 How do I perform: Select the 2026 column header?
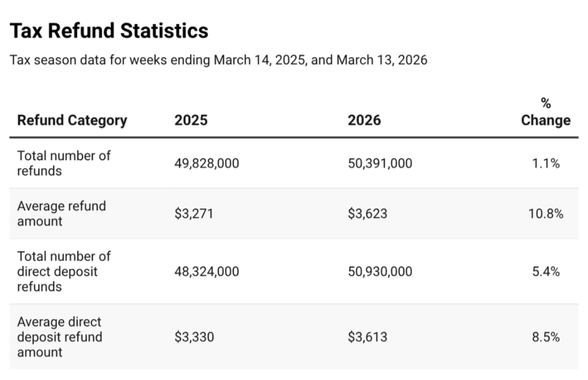pos(364,120)
